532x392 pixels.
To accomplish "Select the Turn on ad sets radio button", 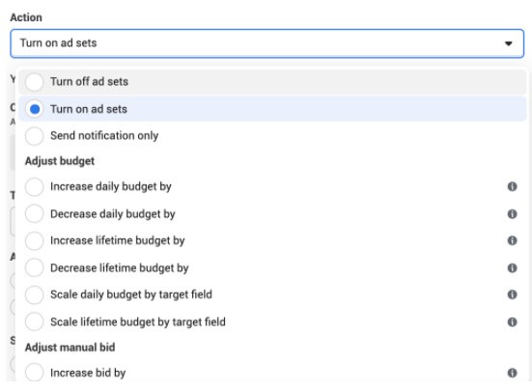I will click(34, 109).
